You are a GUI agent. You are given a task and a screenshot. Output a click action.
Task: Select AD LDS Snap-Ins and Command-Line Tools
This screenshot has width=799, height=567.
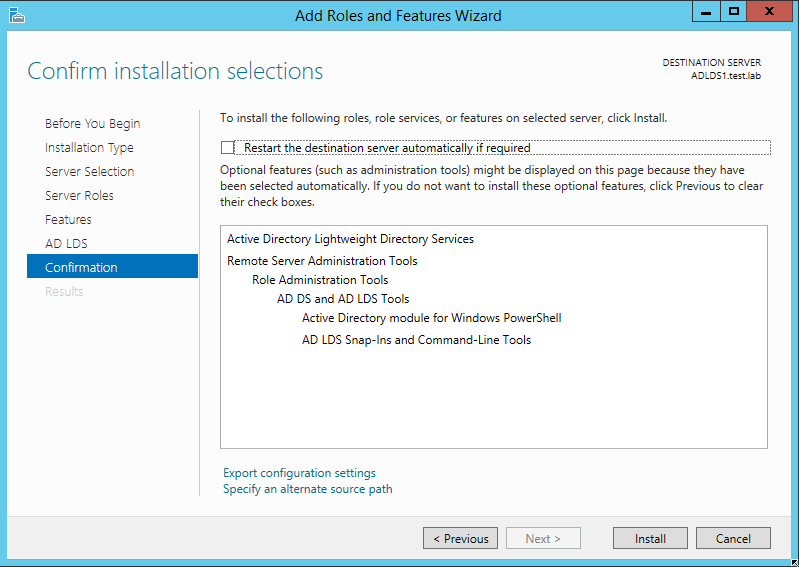coord(416,340)
